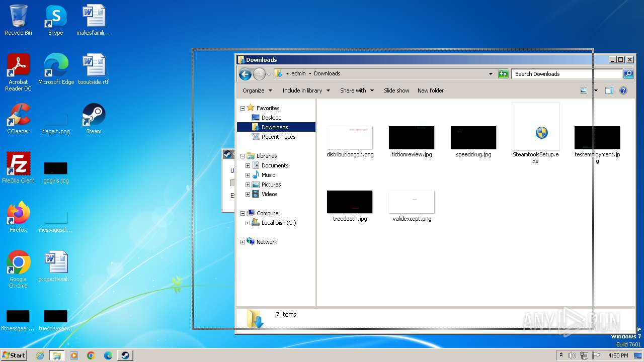Viewport: 644px width, 362px height.
Task: Open Google Chrome desktop shortcut
Action: [18, 269]
